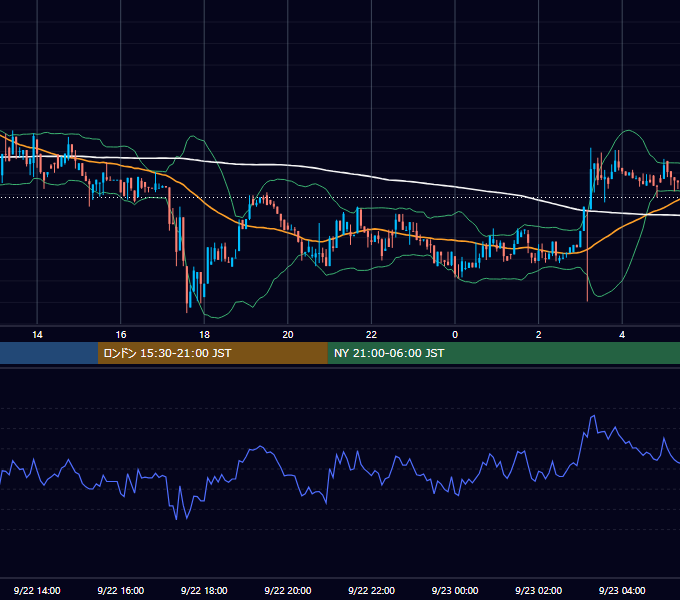Click the 2 hour label on price chart axis
This screenshot has height=600, width=680.
pos(539,335)
